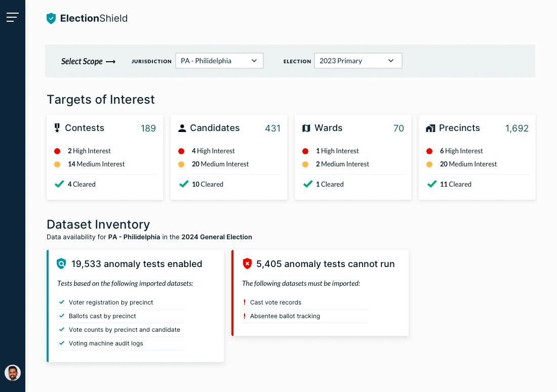Click the red dot beside 6 High Interest
This screenshot has width=557, height=392.
pyautogui.click(x=429, y=151)
